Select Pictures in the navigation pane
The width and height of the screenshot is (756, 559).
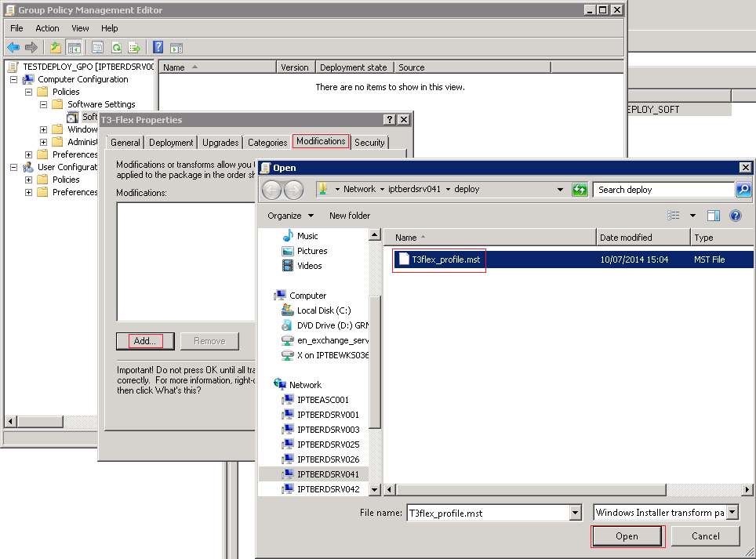[312, 251]
